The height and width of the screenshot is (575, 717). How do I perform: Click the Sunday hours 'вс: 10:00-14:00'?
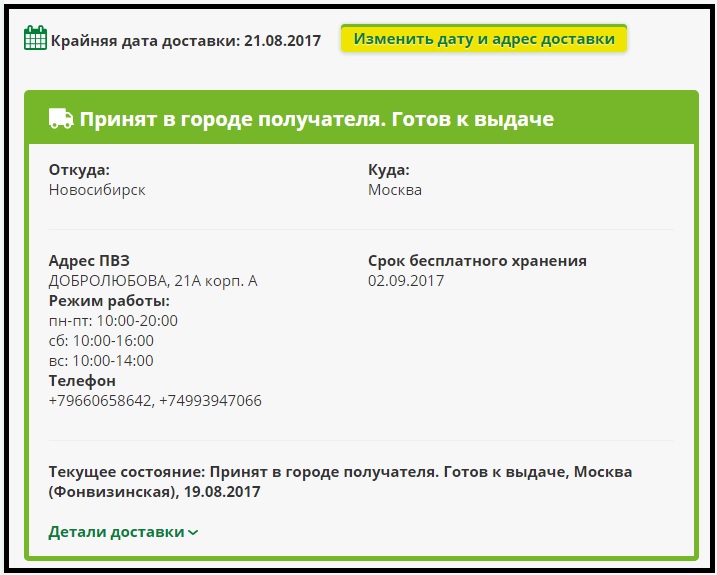pyautogui.click(x=101, y=361)
